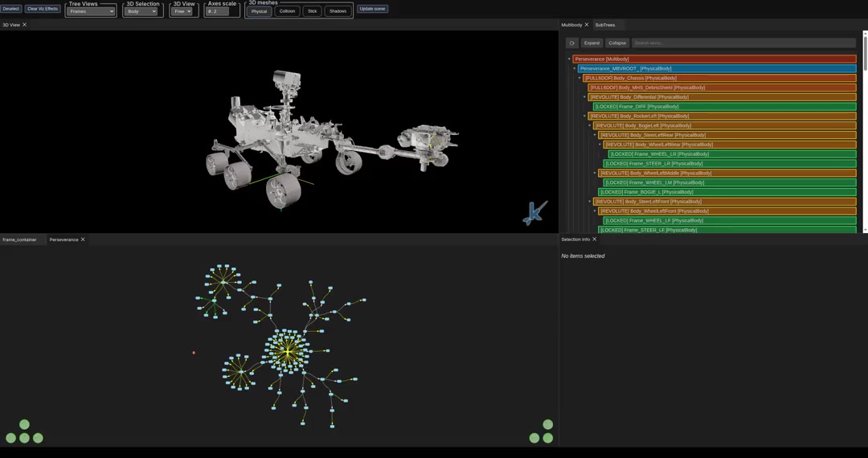Viewport: 868px width, 458px height.
Task: Close the Selection Info panel
Action: [595, 239]
